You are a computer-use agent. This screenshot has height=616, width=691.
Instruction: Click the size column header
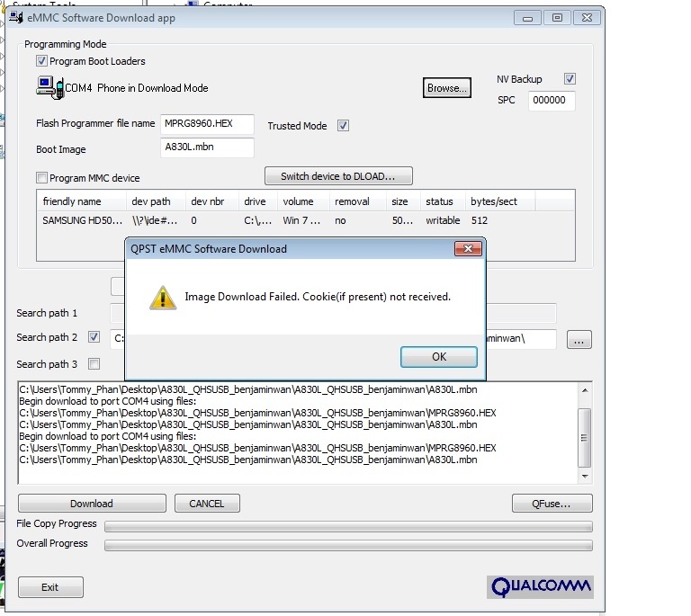403,201
